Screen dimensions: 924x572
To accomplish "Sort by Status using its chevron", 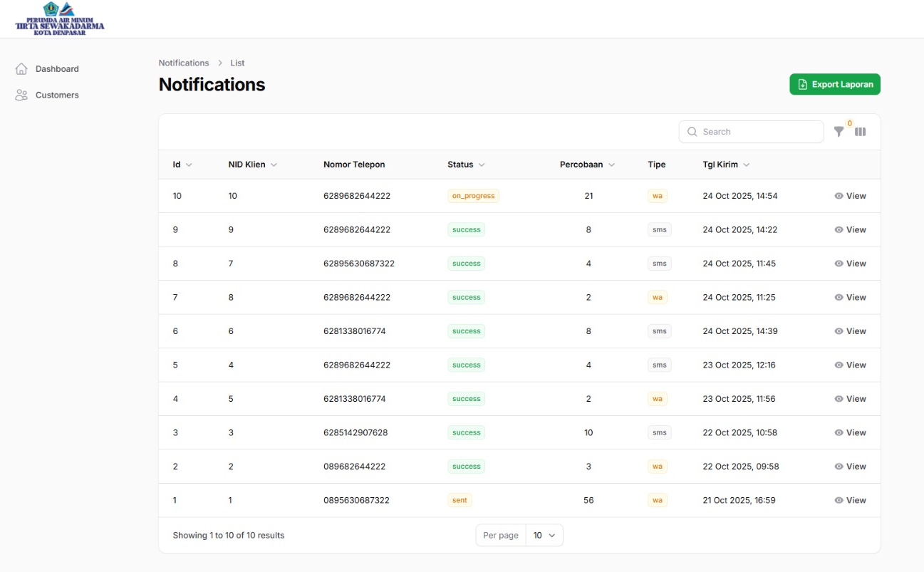I will [x=482, y=165].
